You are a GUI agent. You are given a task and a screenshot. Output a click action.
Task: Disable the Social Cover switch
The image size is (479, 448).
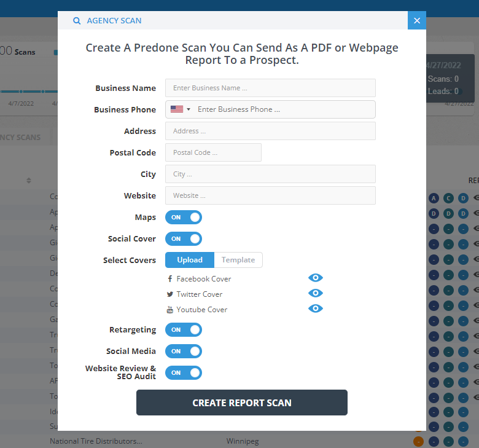184,239
